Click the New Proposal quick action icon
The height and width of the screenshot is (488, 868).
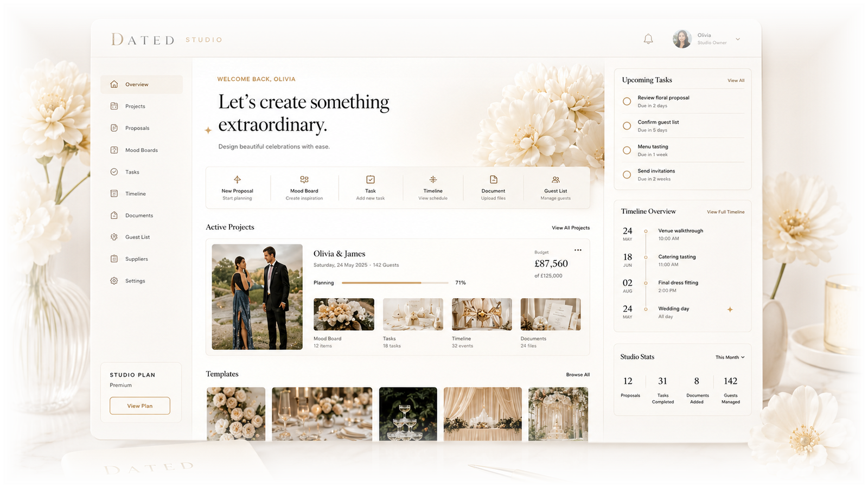pos(237,179)
